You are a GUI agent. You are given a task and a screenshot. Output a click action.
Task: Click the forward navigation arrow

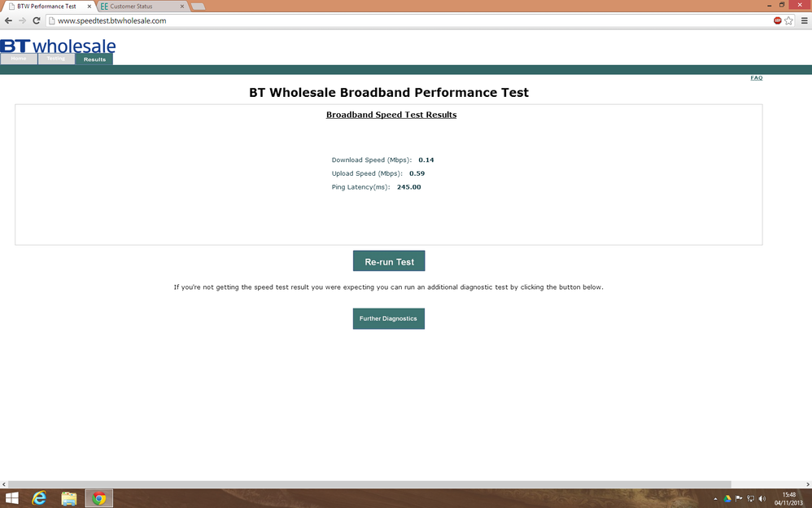point(21,20)
